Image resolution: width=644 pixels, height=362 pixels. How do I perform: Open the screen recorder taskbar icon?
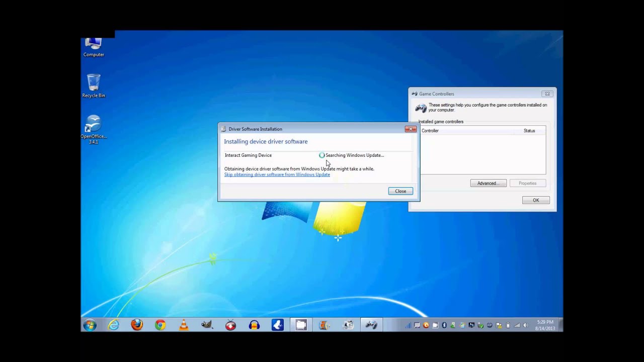click(x=301, y=325)
